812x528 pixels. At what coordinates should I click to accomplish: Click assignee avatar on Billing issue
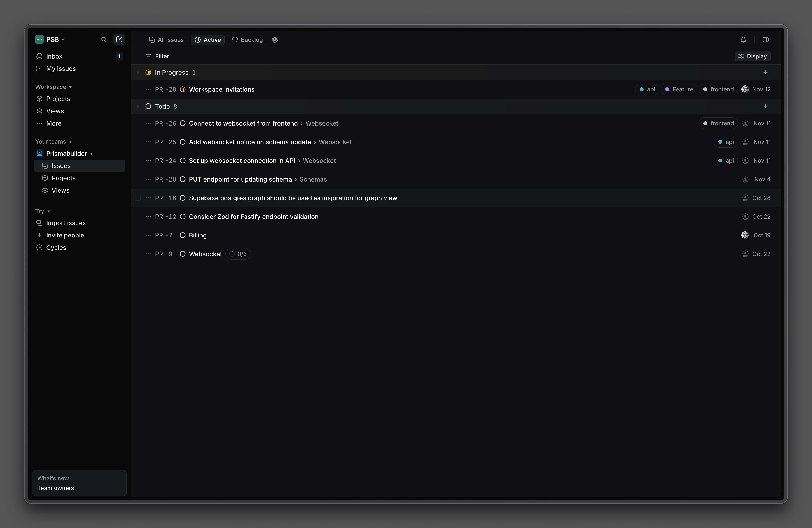[x=745, y=235]
